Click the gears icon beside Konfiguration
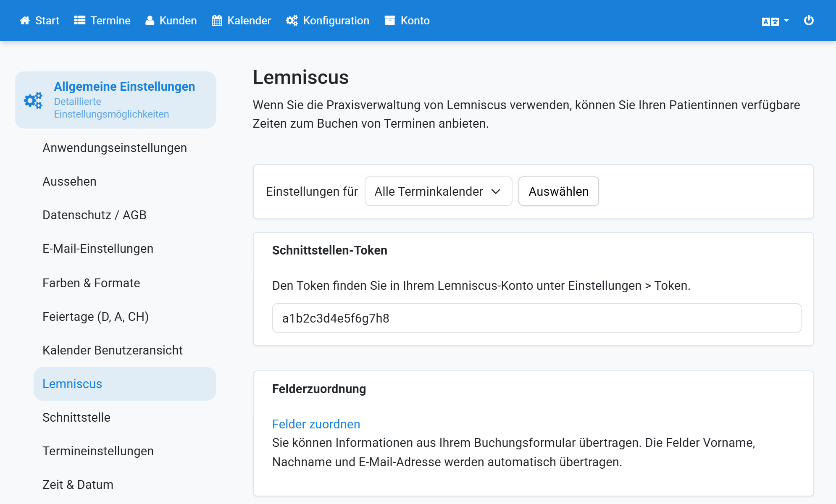 [x=292, y=21]
